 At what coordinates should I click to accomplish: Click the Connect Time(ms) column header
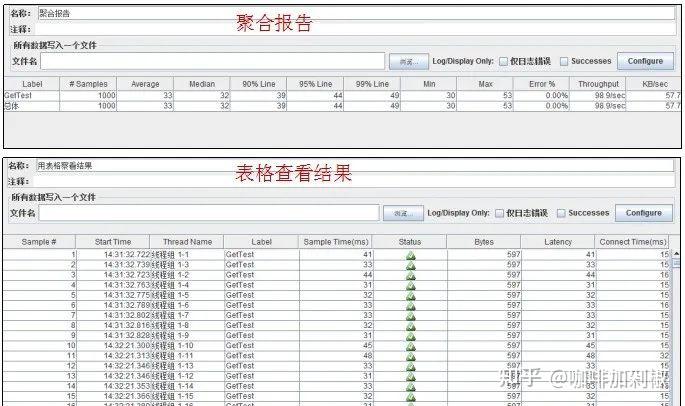click(x=633, y=242)
